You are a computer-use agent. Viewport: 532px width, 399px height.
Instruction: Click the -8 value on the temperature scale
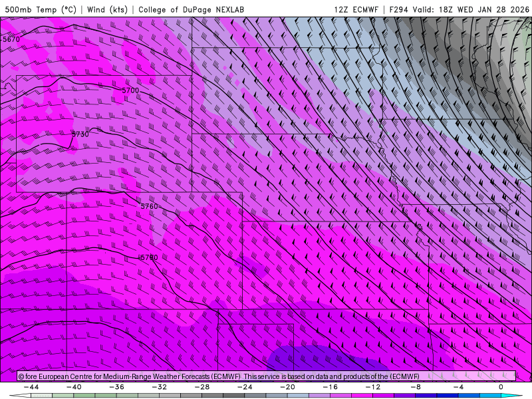pyautogui.click(x=416, y=387)
